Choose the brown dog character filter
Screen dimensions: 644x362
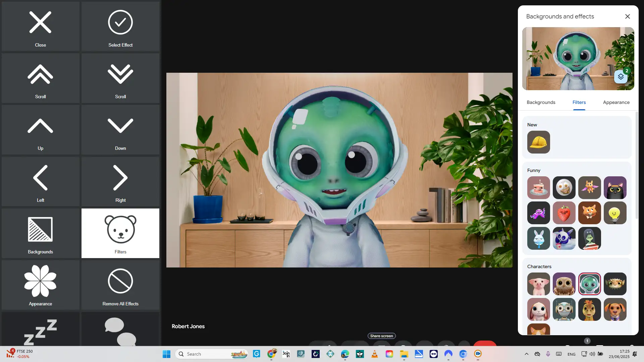[615, 309]
